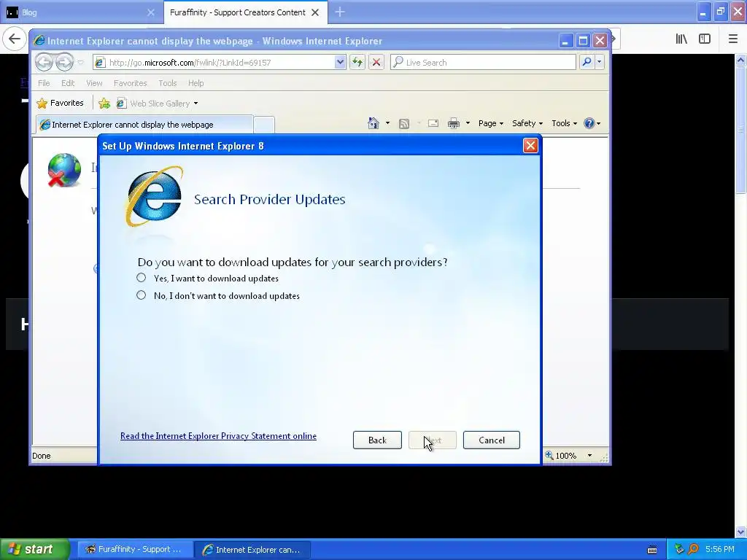
Task: Open the Firefox hamburger menu
Action: coord(732,39)
